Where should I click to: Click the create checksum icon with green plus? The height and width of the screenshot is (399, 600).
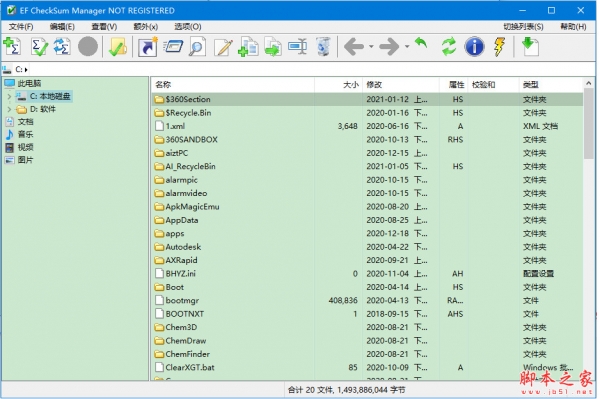[12, 47]
